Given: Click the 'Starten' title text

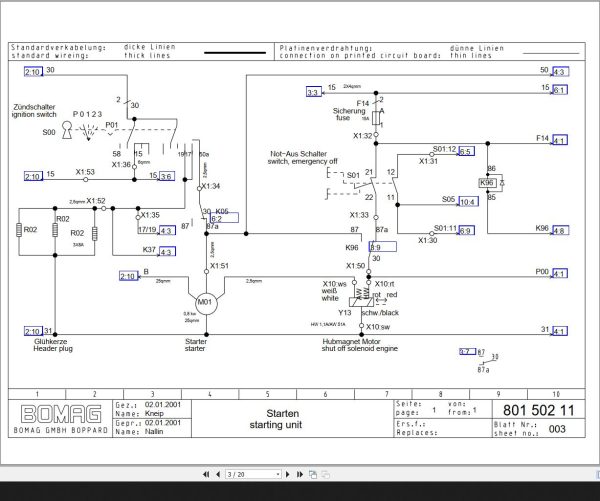Looking at the screenshot, I should click(282, 413).
